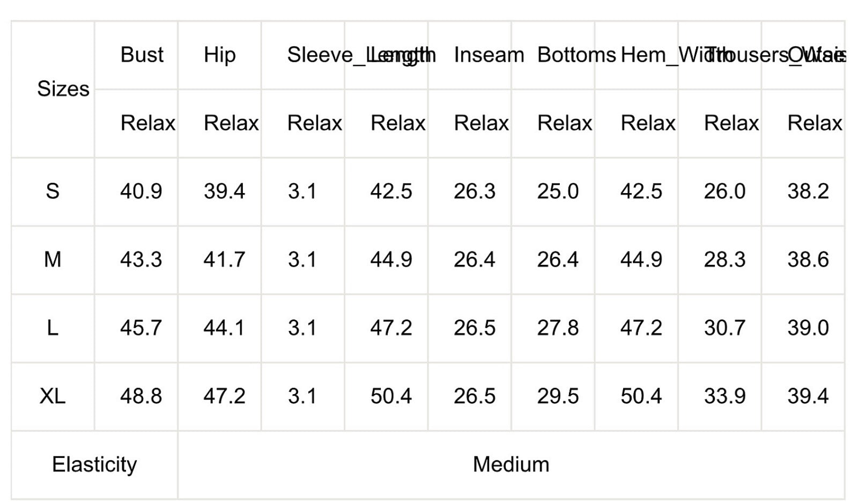Click the Elasticity row label
Viewport: 858px width, 504px height.
[94, 464]
